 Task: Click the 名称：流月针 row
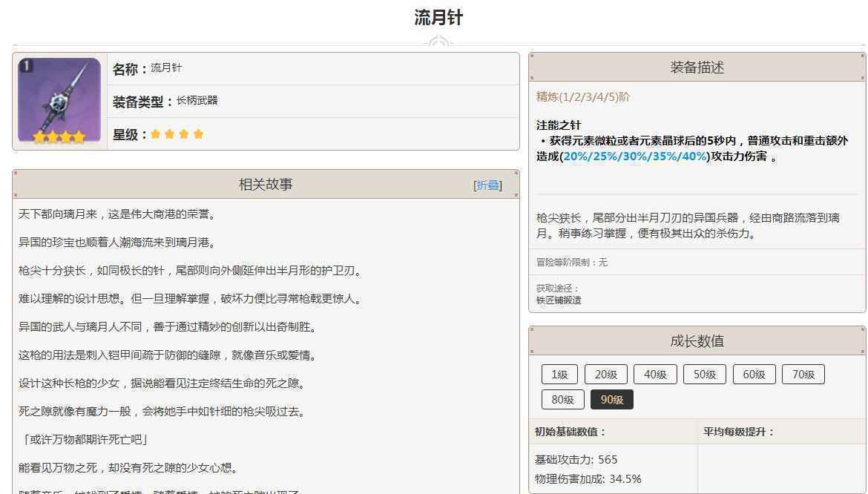point(313,69)
